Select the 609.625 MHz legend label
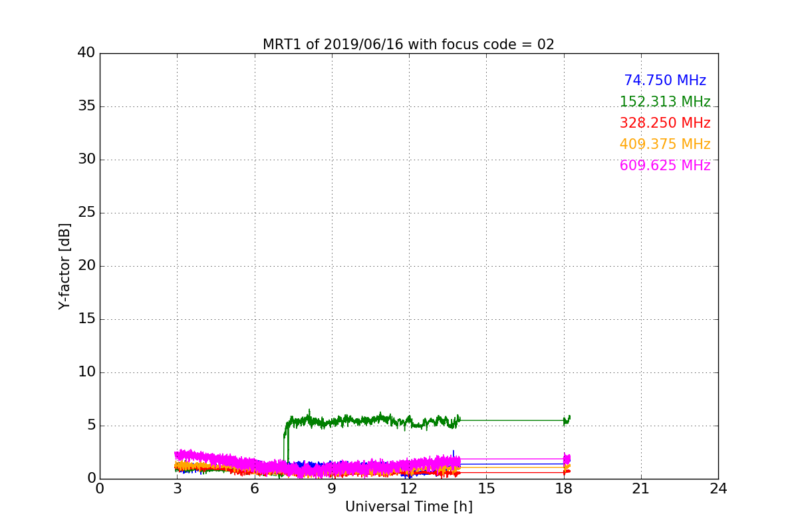Viewport: 798px width, 532px height. (665, 166)
